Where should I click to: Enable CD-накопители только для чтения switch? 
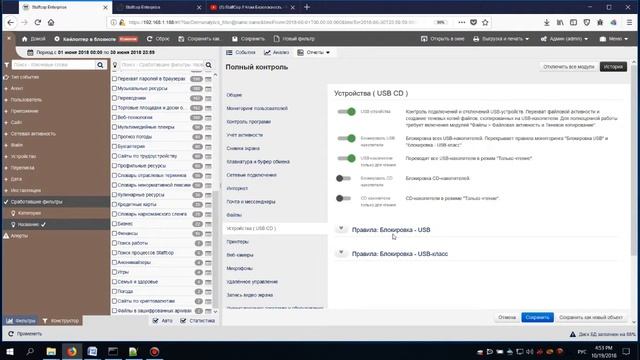click(x=343, y=198)
